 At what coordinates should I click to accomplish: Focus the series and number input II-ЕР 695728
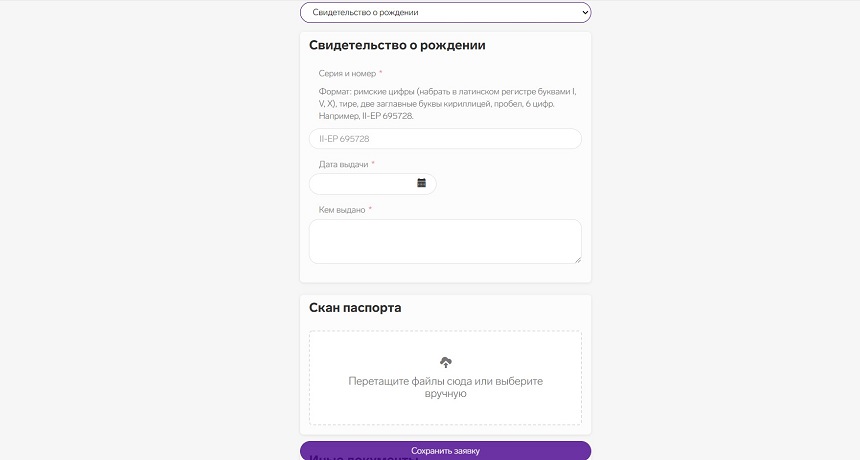pyautogui.click(x=445, y=139)
